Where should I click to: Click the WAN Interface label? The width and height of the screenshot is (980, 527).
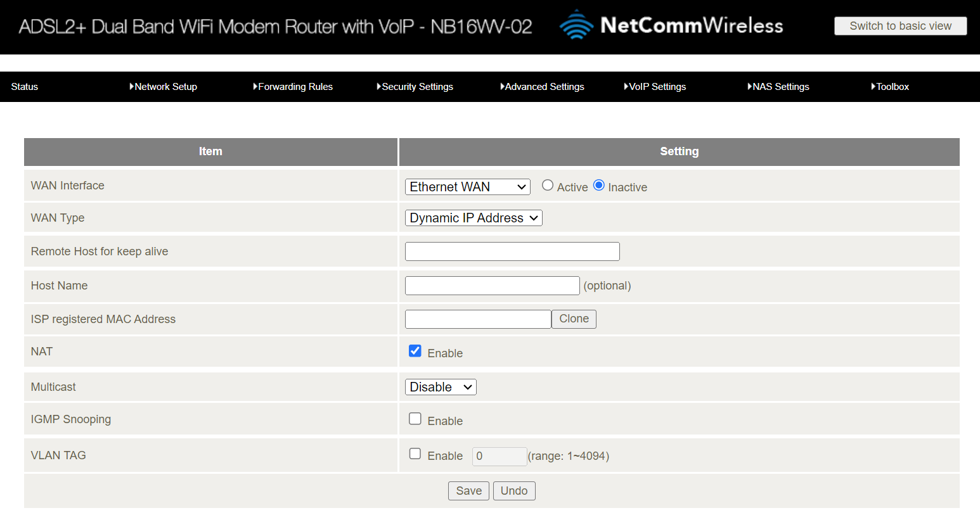(68, 186)
